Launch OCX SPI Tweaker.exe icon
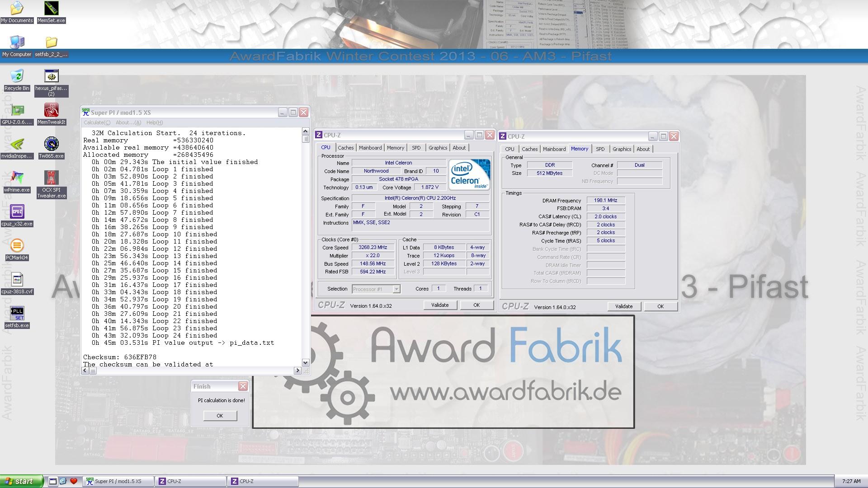This screenshot has height=488, width=868. [x=51, y=184]
